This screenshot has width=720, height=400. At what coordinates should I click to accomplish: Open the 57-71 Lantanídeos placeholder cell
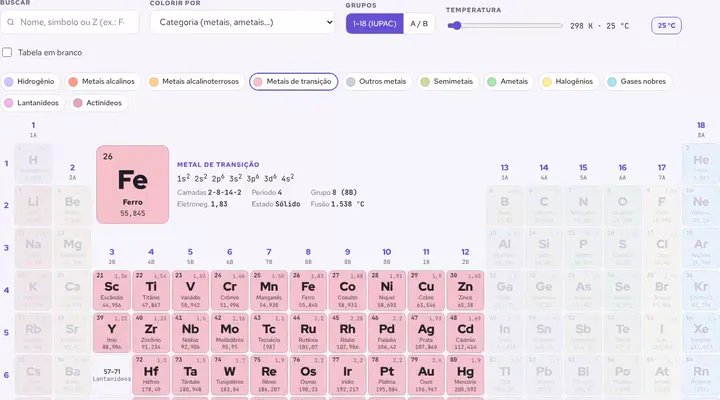112,375
